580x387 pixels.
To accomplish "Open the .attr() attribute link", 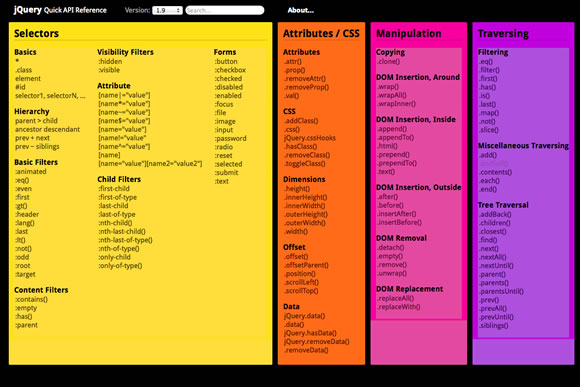I will pyautogui.click(x=293, y=61).
